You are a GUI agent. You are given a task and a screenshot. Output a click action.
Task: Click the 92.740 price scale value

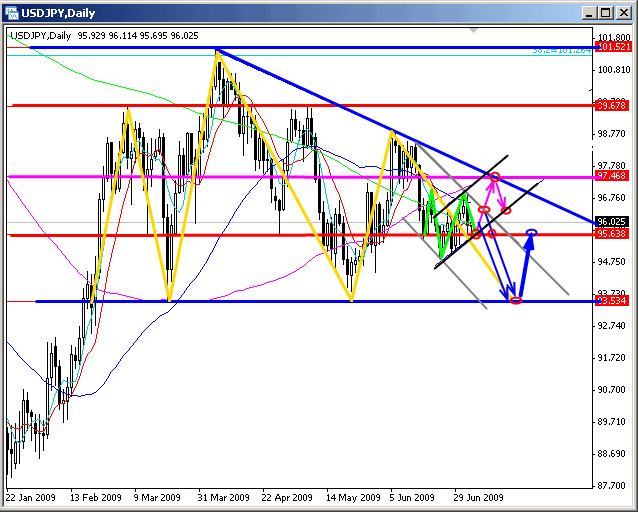click(614, 326)
